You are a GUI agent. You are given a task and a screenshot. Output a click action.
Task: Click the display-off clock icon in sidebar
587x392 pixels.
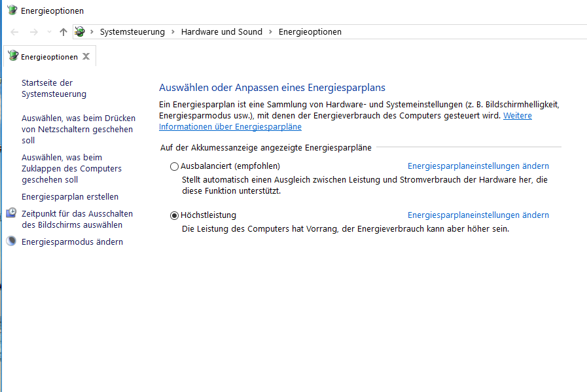(11, 213)
